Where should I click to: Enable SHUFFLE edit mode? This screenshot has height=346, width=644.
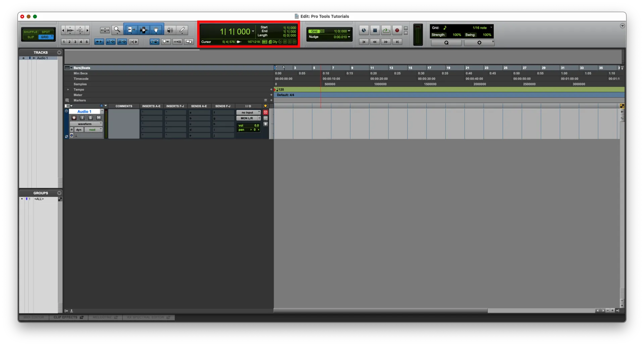click(x=31, y=32)
